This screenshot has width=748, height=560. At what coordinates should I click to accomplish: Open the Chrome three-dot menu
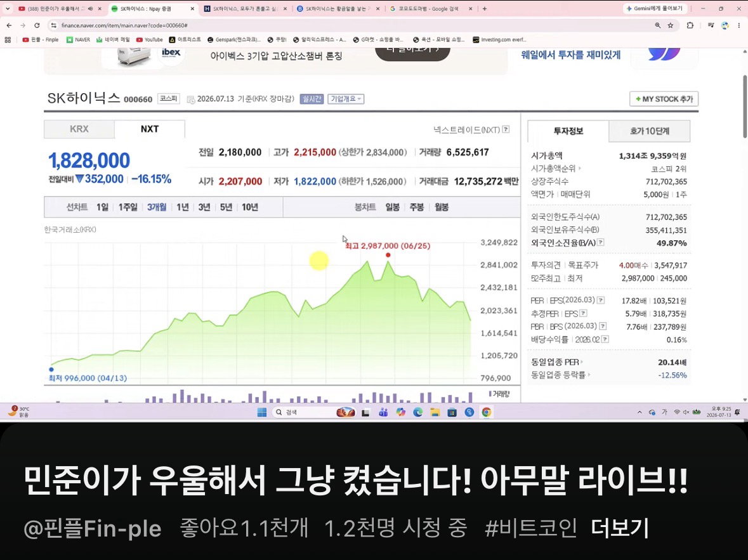(740, 25)
